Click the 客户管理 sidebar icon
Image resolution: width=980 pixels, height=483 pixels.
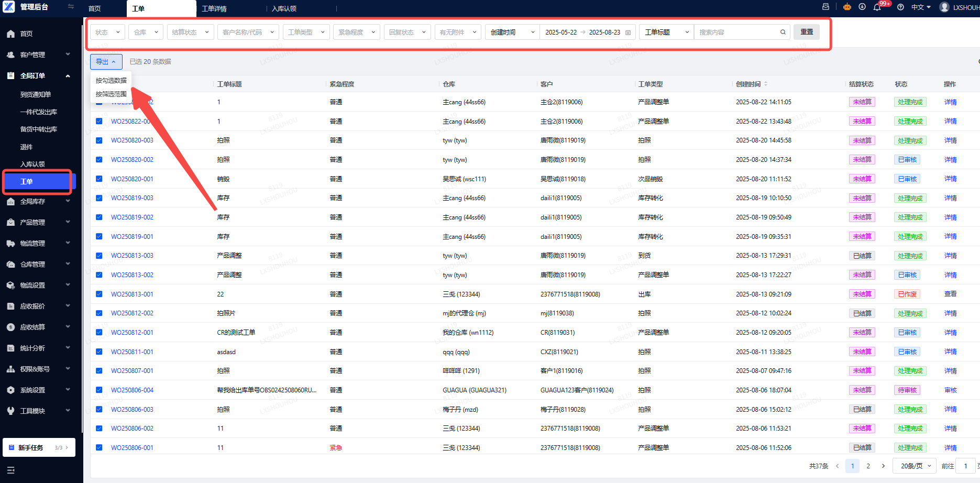coord(10,54)
